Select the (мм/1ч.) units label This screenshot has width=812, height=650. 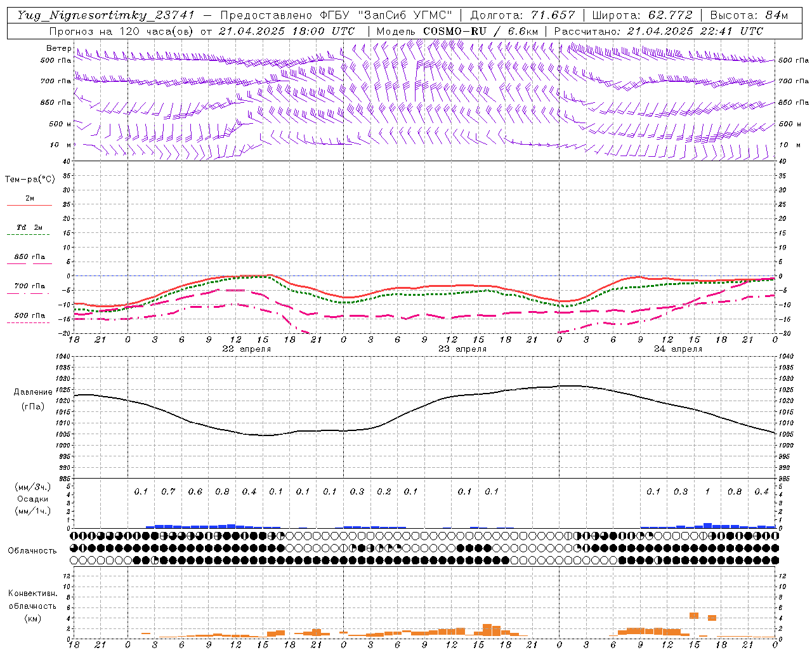click(x=32, y=511)
